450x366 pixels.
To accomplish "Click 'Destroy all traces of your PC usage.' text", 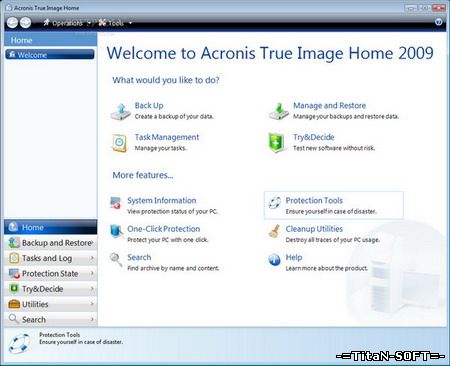I will click(x=333, y=240).
